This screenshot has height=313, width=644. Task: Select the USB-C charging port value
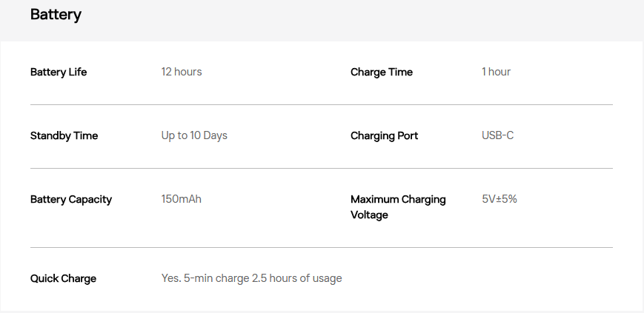(497, 135)
